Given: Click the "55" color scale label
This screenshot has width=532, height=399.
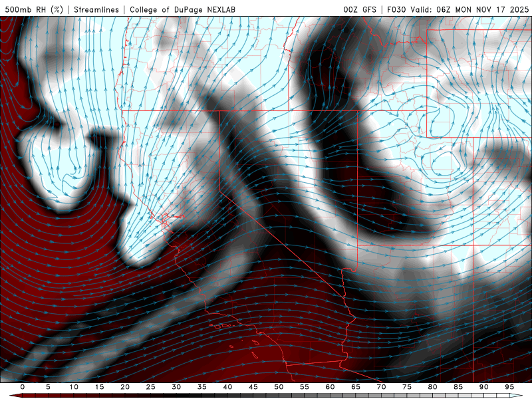Looking at the screenshot, I should coord(305,387).
